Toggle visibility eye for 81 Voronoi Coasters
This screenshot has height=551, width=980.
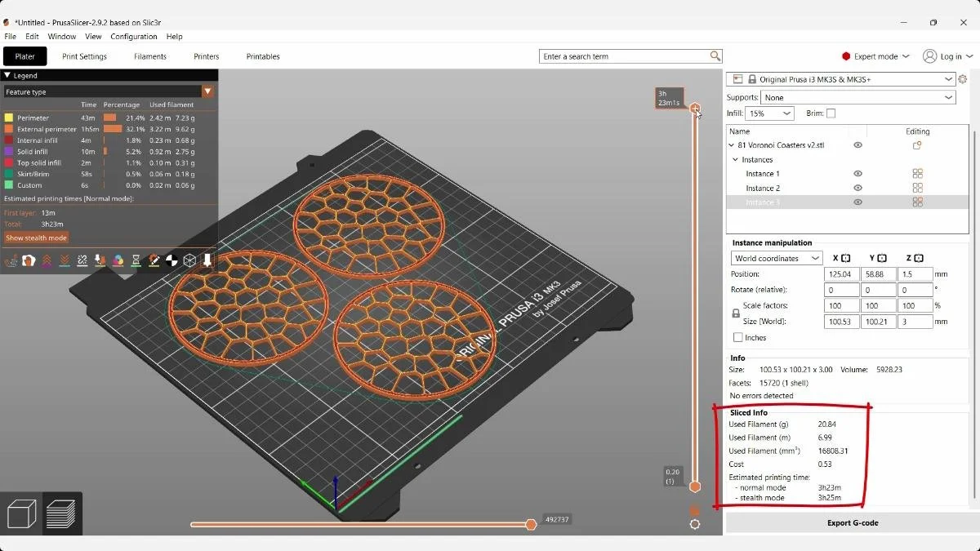[x=857, y=145]
